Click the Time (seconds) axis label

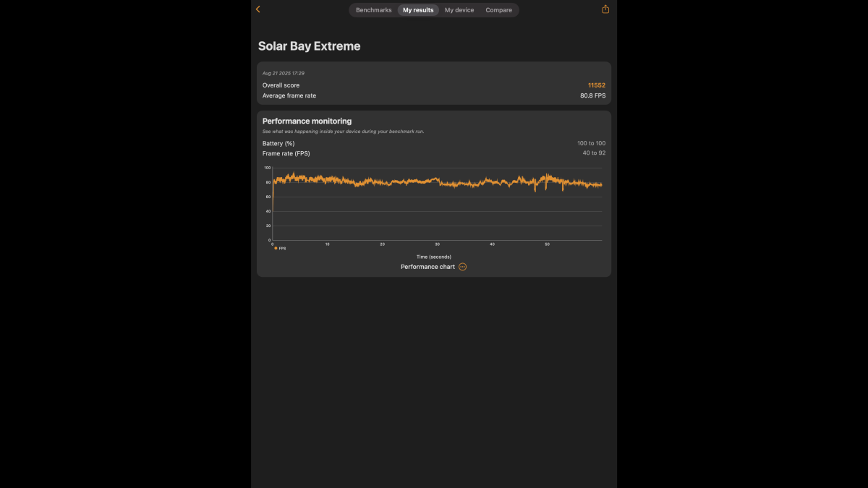(x=434, y=257)
